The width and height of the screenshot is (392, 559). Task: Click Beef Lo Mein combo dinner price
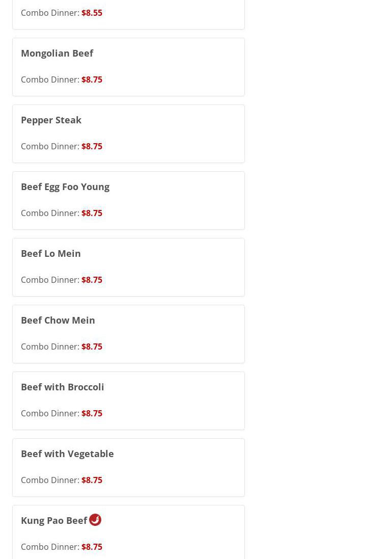(x=92, y=279)
